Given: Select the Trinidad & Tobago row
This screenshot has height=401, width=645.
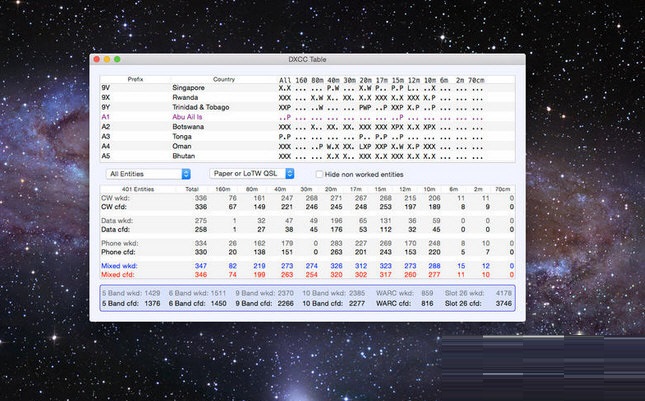Looking at the screenshot, I should pos(307,107).
